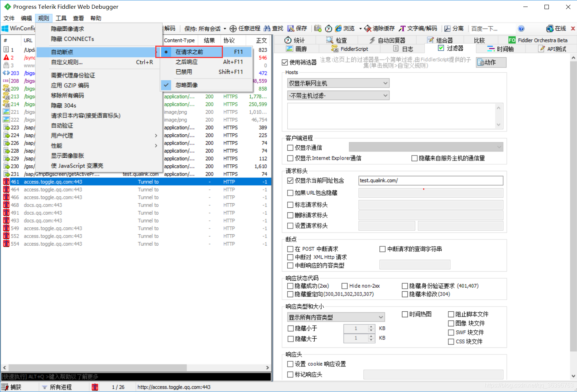Enable 仅显示 Internet Explorer 通信 checkbox

290,158
